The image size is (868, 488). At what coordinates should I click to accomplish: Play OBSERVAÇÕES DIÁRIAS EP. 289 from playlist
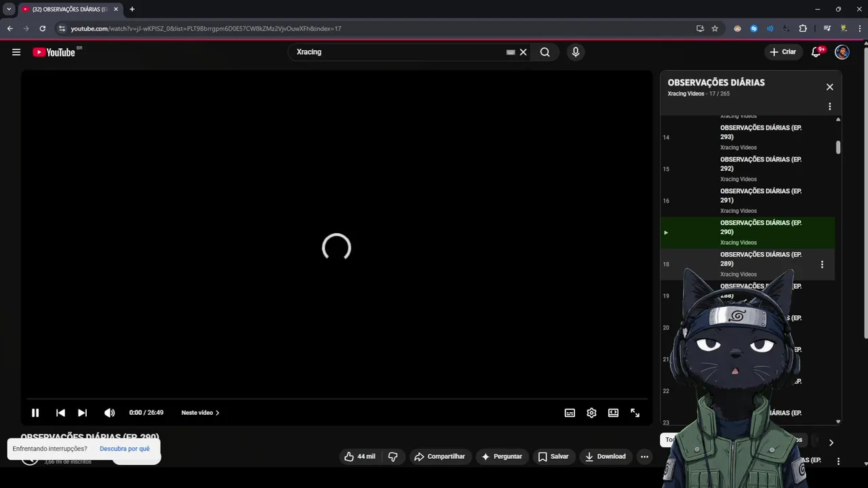pyautogui.click(x=747, y=264)
